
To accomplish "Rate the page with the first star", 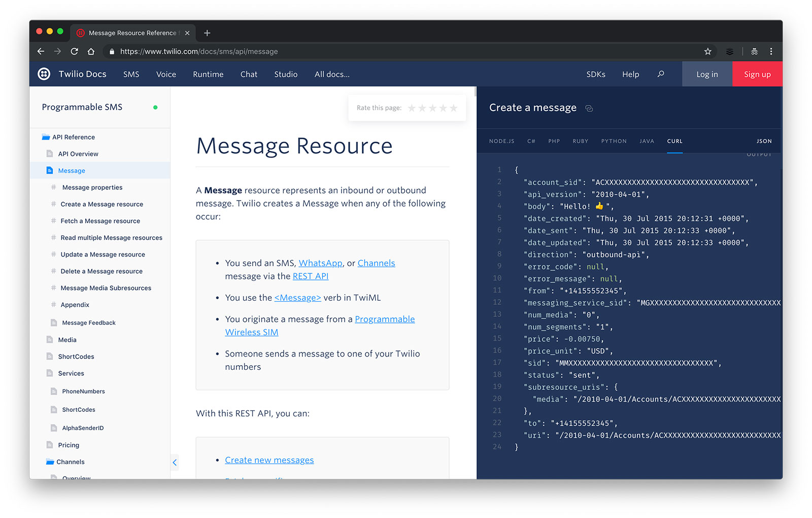I will pos(412,108).
